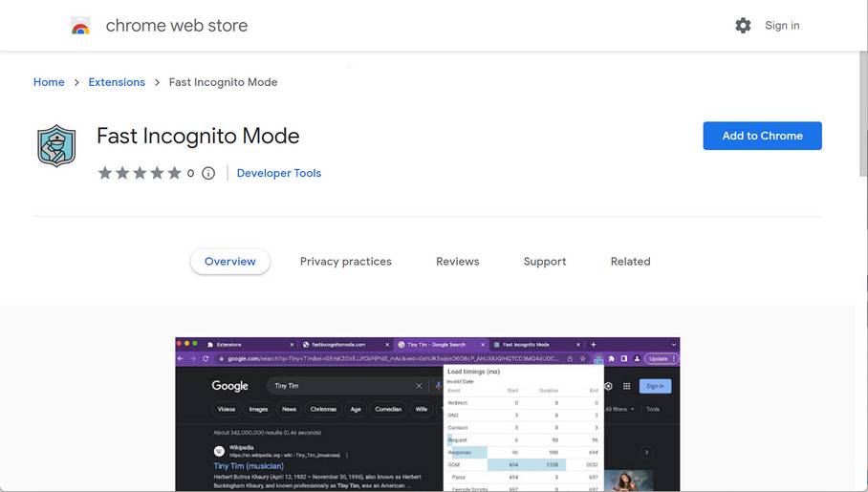Image resolution: width=868 pixels, height=492 pixels.
Task: Click the chrome web store title text
Action: click(x=176, y=26)
